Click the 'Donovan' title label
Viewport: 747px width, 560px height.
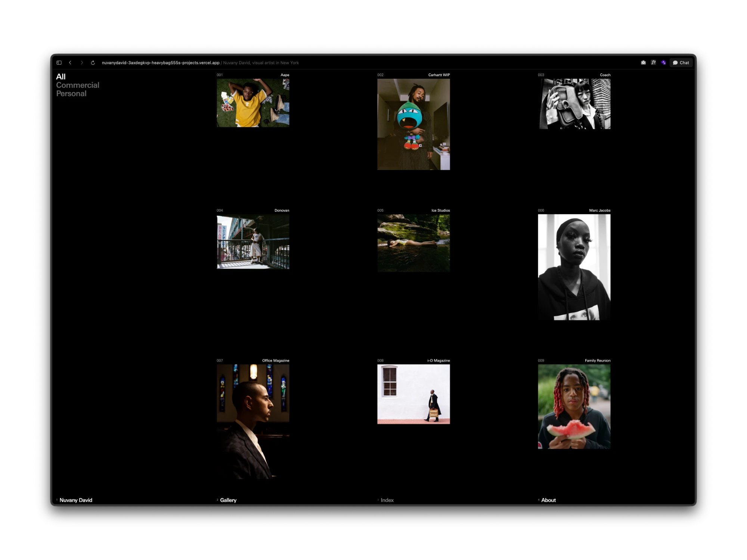(x=282, y=211)
